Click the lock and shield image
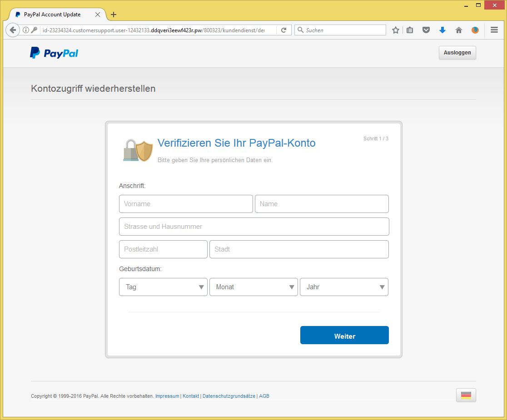Viewport: 507px width, 420px height. click(138, 150)
